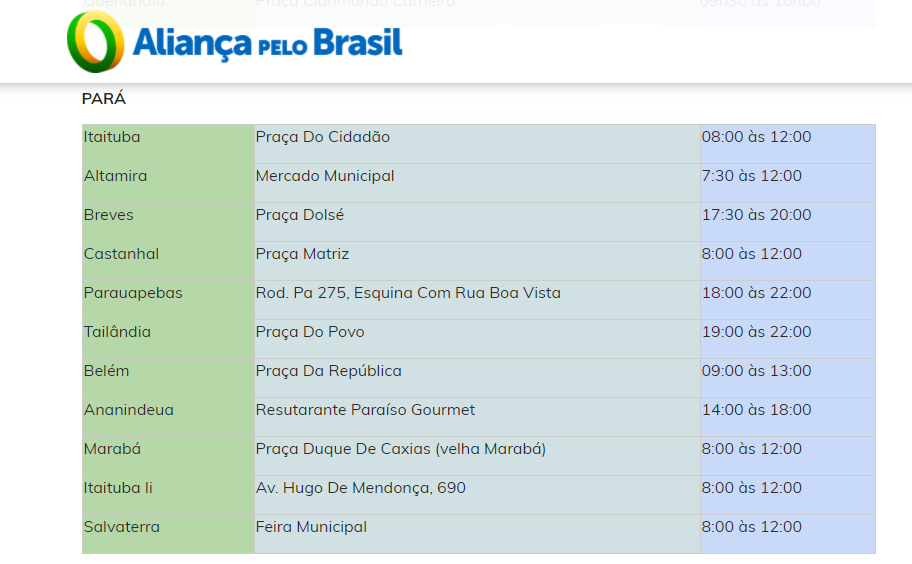
Task: Click the Ananindeua city cell
Action: click(x=128, y=410)
